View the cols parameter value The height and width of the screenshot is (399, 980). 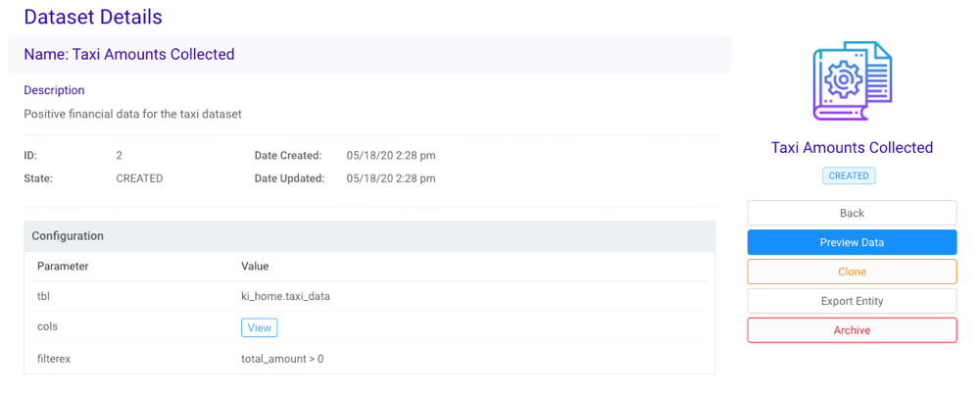tap(260, 327)
